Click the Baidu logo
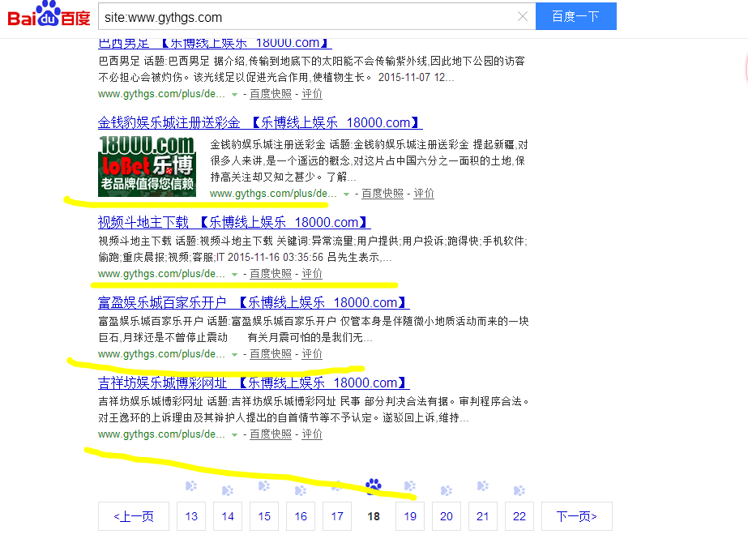 point(49,15)
